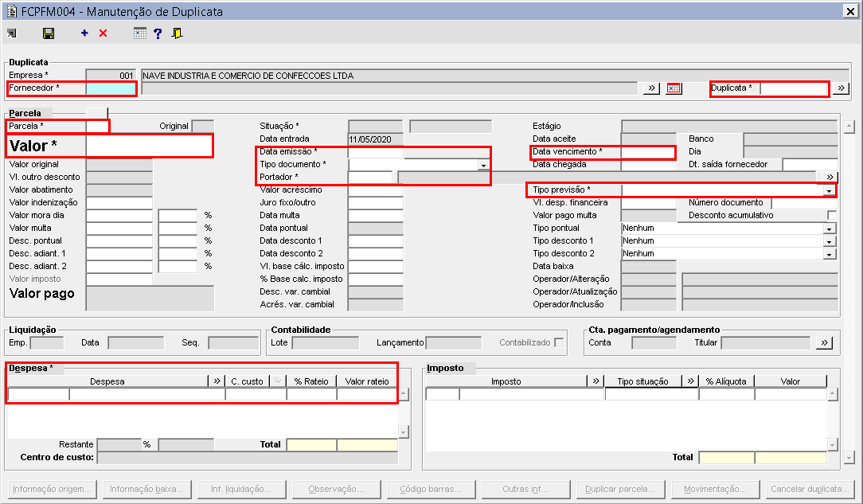Open the Tipo desconto 1 dropdown
Image resolution: width=863 pixels, height=504 pixels.
830,241
